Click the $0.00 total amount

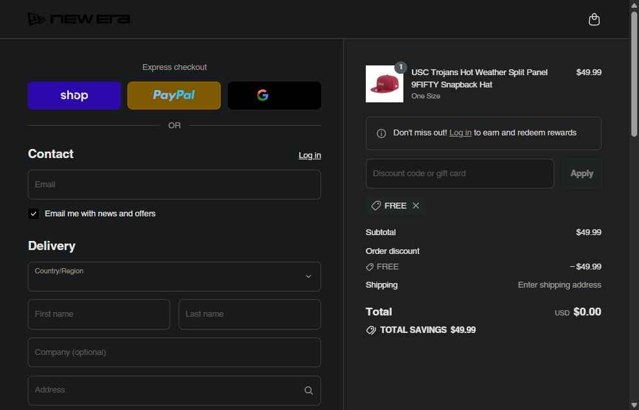tap(587, 312)
